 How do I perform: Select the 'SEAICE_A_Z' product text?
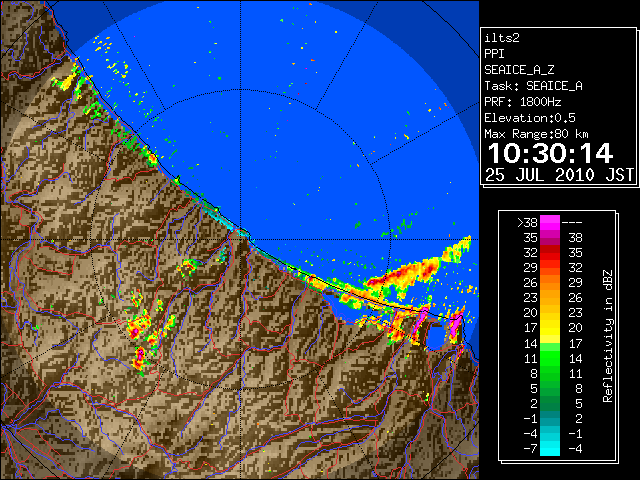pos(519,70)
